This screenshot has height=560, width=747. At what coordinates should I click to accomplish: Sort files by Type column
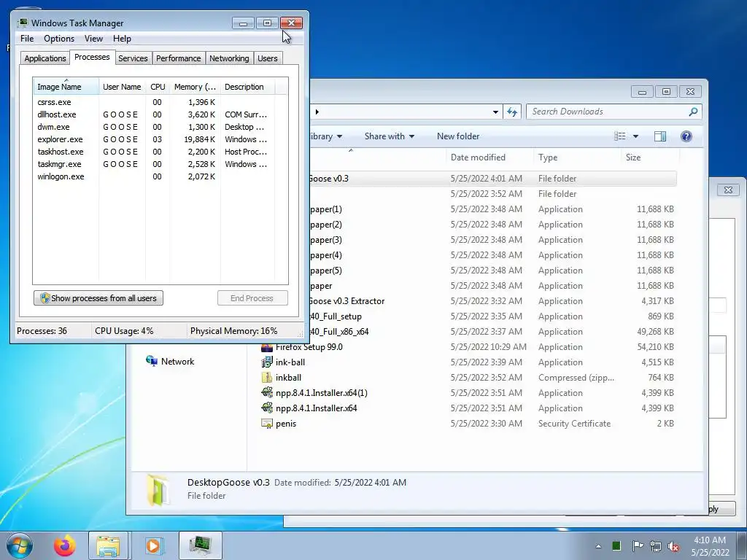pyautogui.click(x=577, y=157)
